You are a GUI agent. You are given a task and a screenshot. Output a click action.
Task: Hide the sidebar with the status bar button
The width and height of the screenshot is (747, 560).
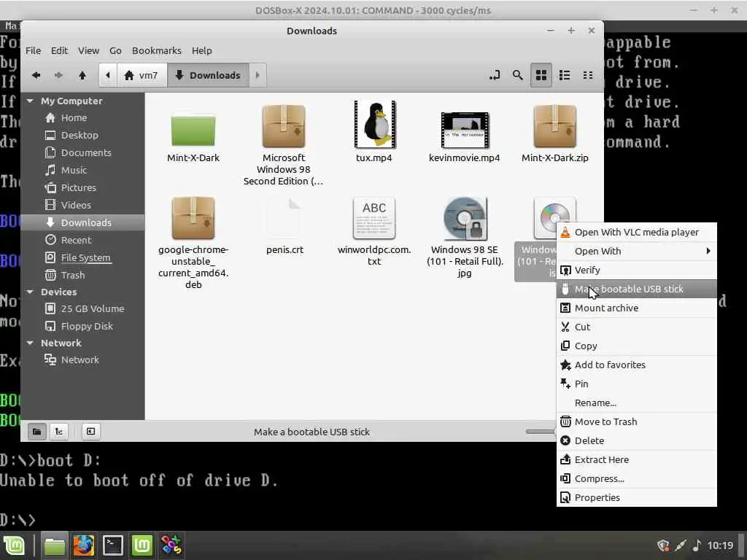pyautogui.click(x=90, y=432)
